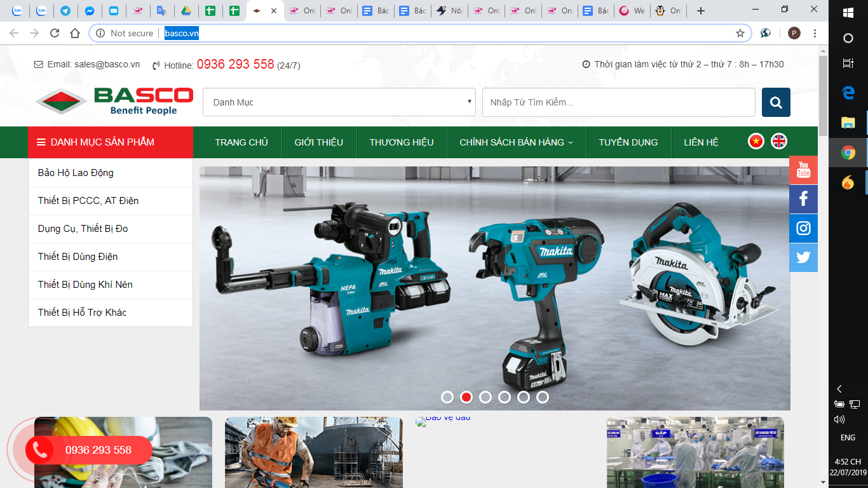
Task: Click the Makita tools banner image
Action: coord(495,288)
